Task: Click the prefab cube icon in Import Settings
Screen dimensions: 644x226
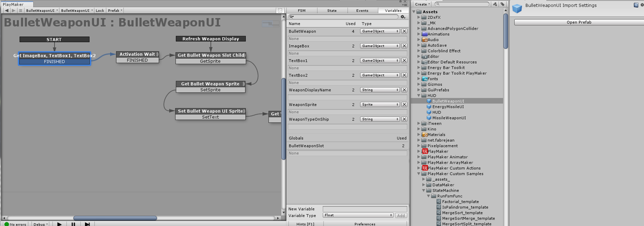Action: coord(517,8)
